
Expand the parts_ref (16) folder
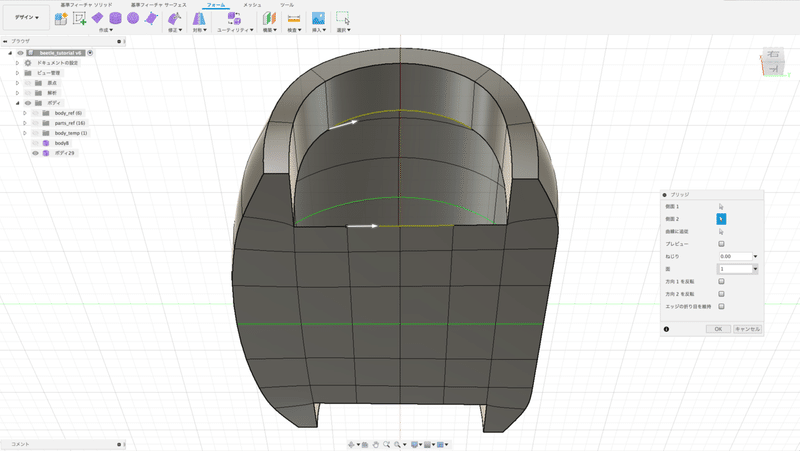[25, 123]
